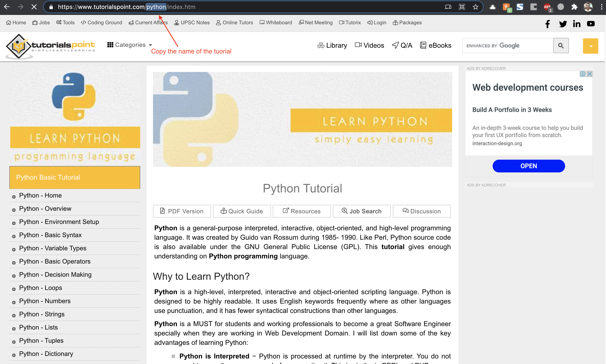Click inside the Google search field
This screenshot has width=606, height=364.
[507, 45]
